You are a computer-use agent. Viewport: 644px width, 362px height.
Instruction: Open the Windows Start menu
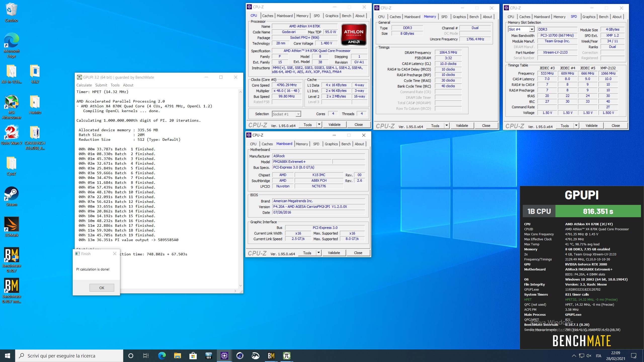8,356
